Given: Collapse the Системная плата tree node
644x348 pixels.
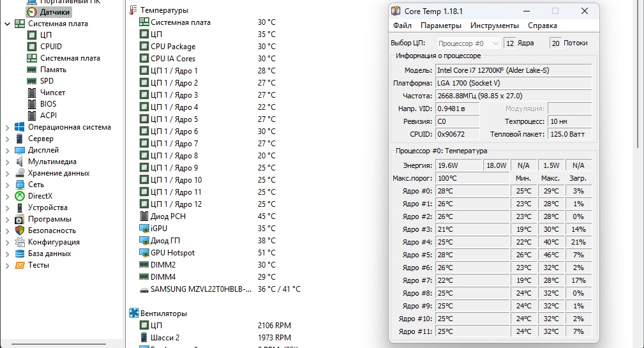Looking at the screenshot, I should [8, 24].
